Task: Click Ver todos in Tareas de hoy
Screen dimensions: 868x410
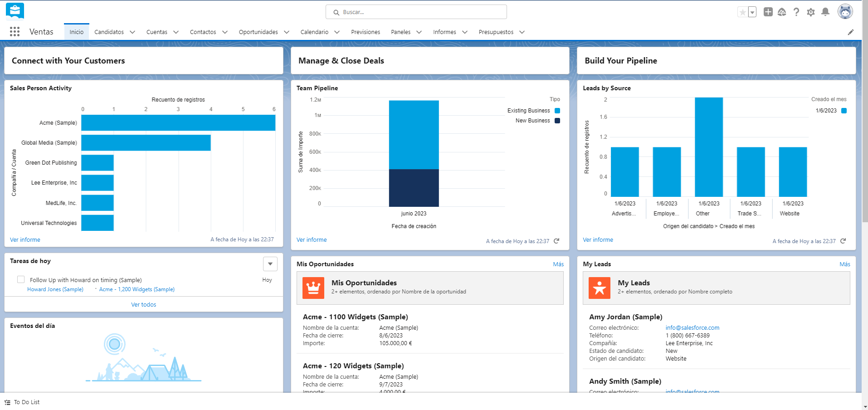Action: [x=144, y=305]
